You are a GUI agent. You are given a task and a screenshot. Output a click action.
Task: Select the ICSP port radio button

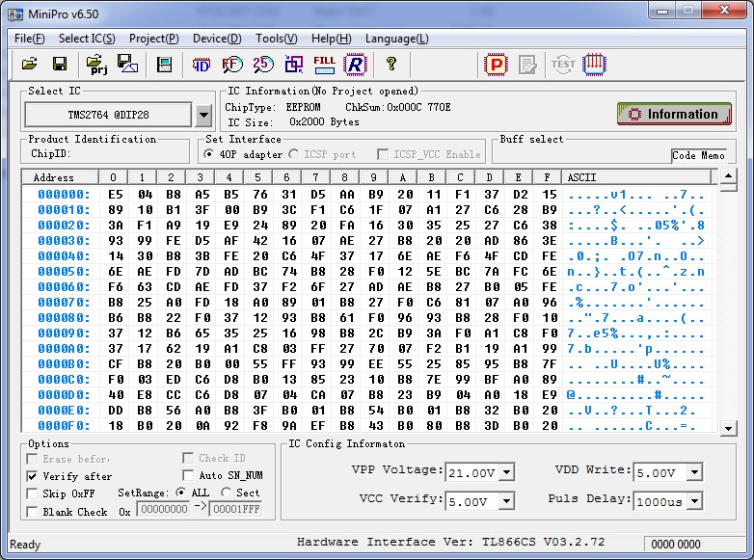[293, 154]
